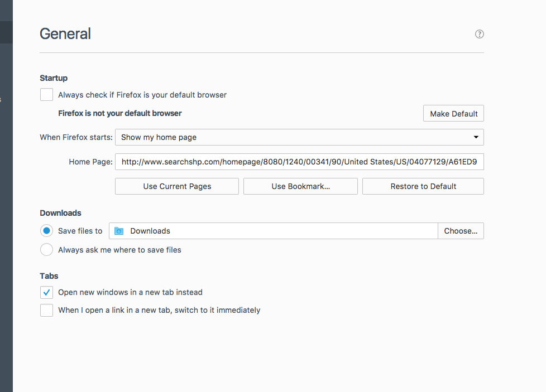The image size is (546, 392).
Task: Open the Use Bookmark… dialog
Action: pyautogui.click(x=300, y=186)
